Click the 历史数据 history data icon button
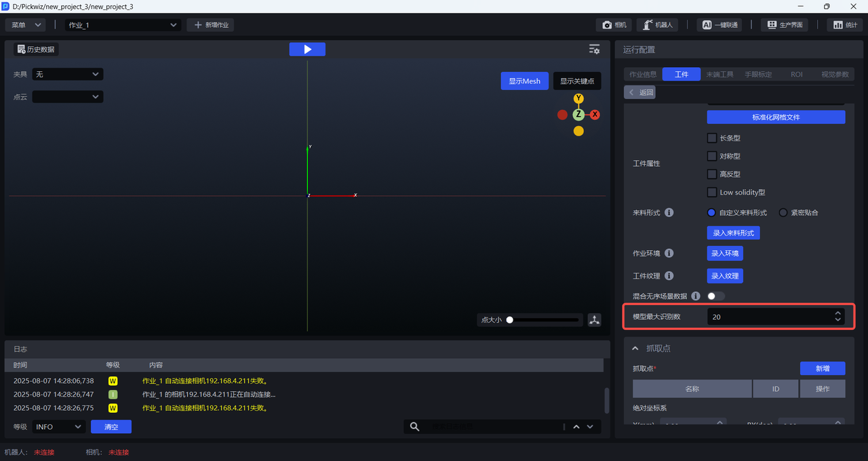The height and width of the screenshot is (461, 868). point(37,49)
